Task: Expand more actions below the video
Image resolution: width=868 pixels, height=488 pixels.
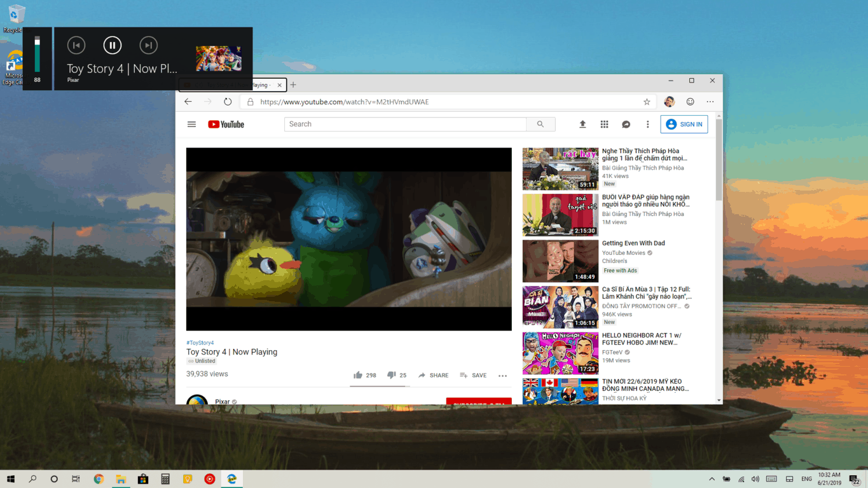Action: pos(502,376)
